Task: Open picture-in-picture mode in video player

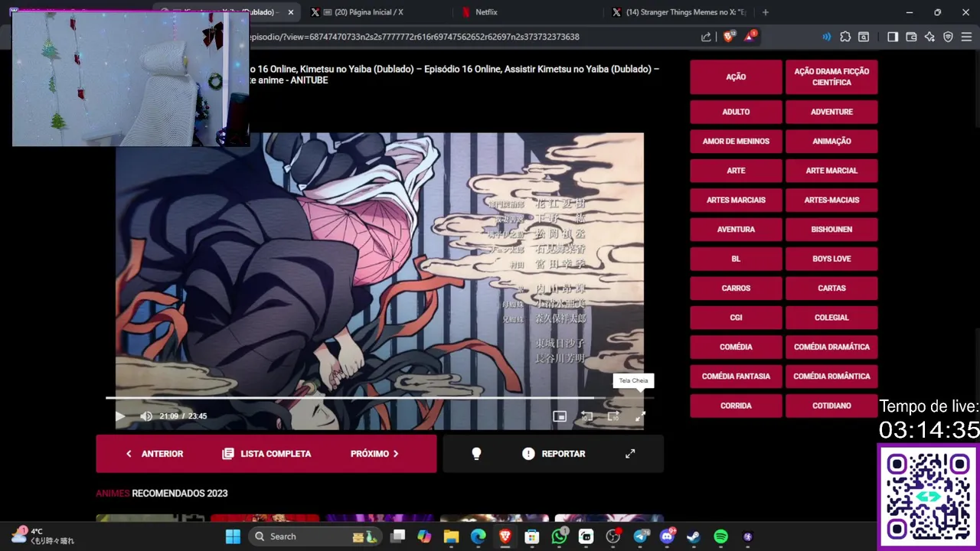Action: 560,416
